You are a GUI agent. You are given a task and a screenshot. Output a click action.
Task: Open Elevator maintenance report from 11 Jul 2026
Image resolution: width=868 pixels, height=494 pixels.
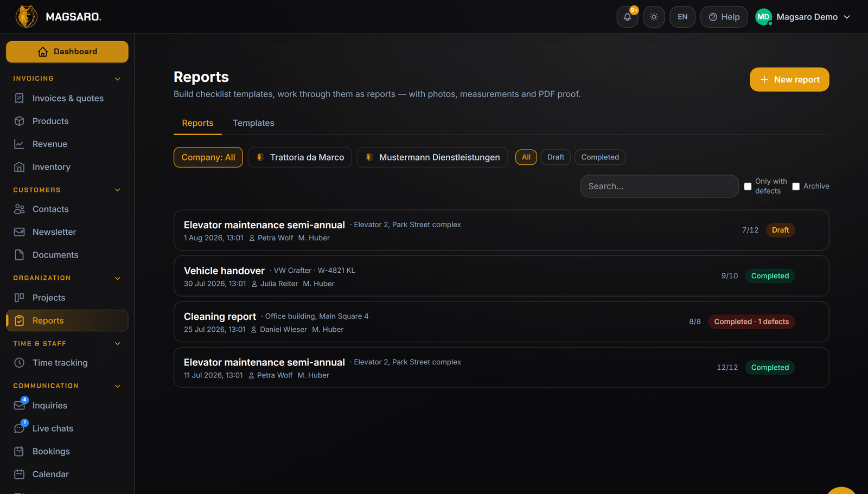[x=501, y=368]
